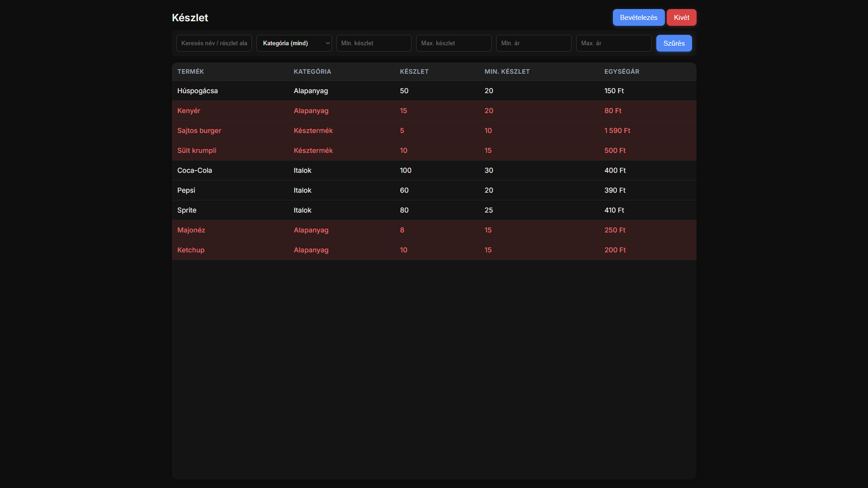Click the Pepsi product name
This screenshot has height=488, width=868.
(x=186, y=190)
